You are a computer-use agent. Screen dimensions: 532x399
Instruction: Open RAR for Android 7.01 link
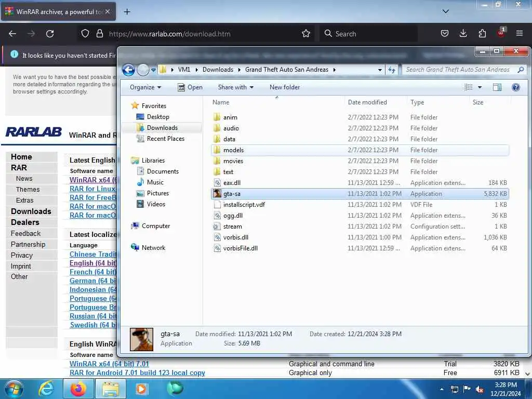coord(137,373)
